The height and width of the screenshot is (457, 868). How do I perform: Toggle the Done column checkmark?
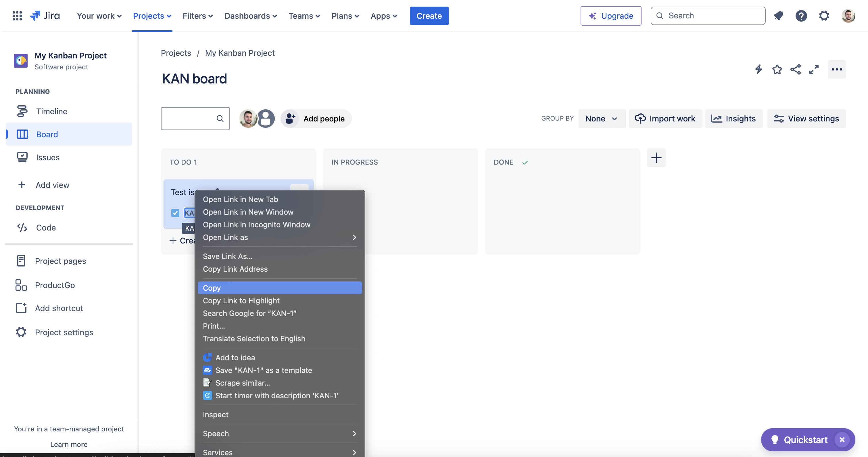coord(525,162)
